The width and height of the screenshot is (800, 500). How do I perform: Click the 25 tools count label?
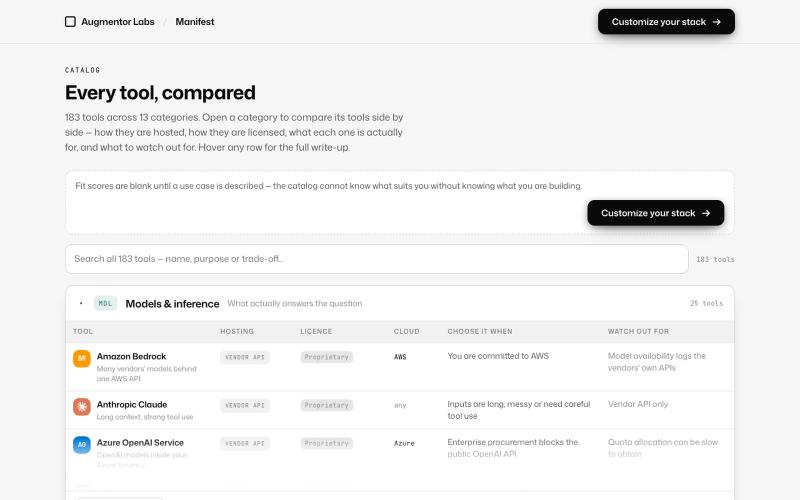(707, 303)
